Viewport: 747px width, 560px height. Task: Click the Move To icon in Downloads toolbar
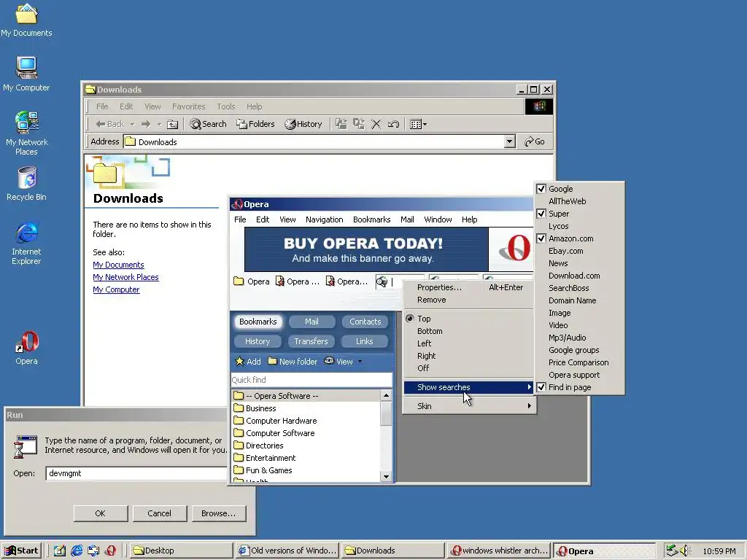(341, 124)
